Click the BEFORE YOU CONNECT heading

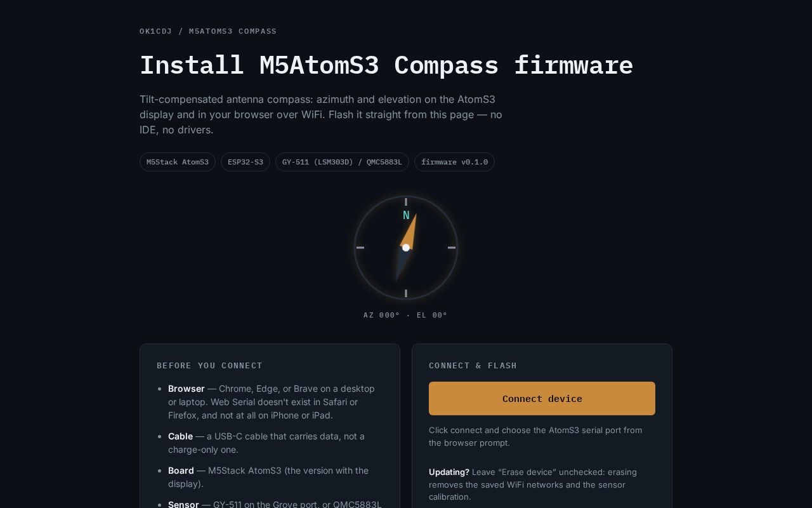pyautogui.click(x=210, y=366)
